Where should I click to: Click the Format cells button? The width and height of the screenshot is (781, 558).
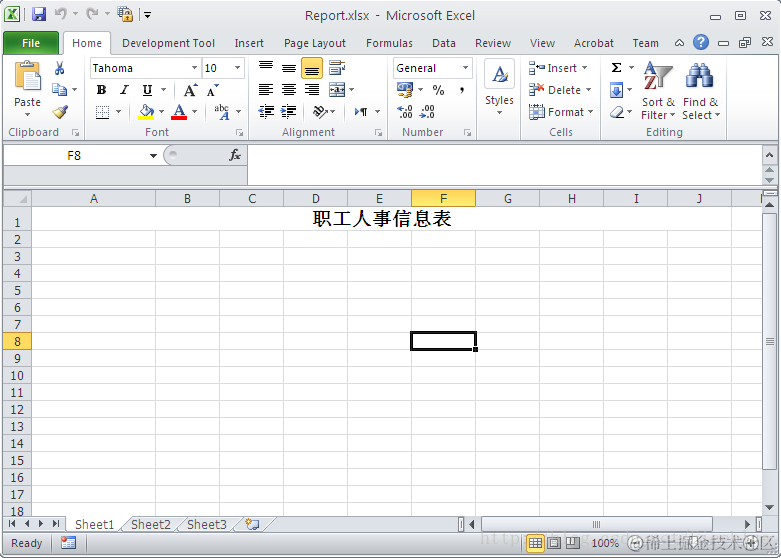pos(561,112)
